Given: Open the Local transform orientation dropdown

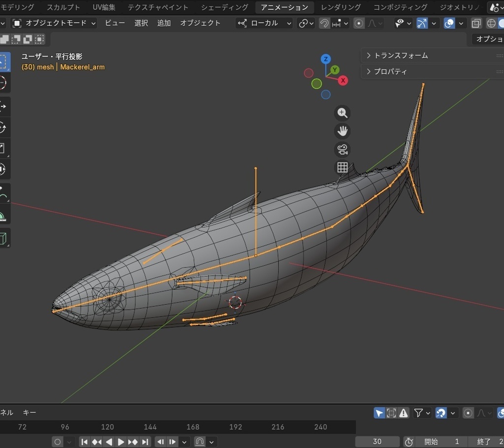Looking at the screenshot, I should click(264, 23).
